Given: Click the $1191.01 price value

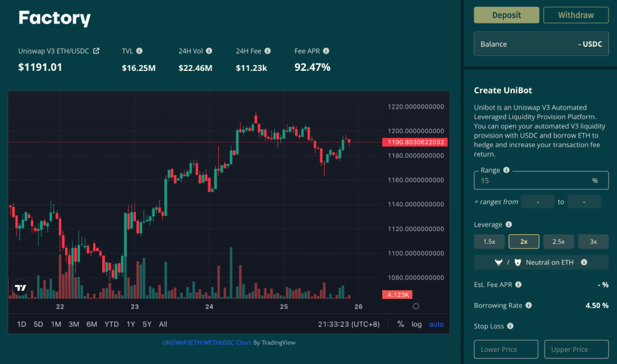Looking at the screenshot, I should click(x=40, y=67).
